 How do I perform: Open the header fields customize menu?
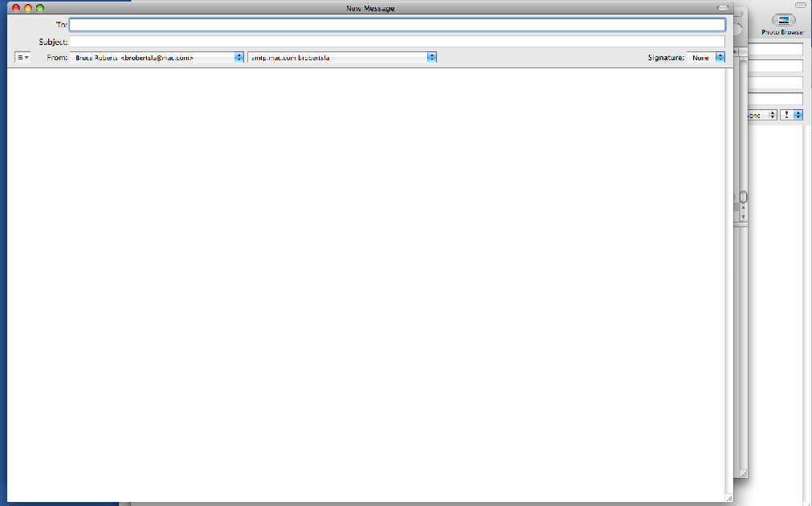[22, 58]
